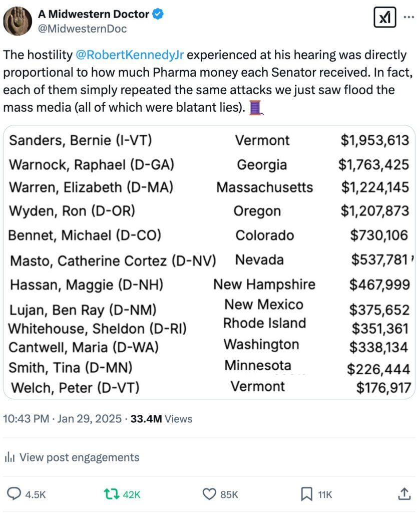Screen dimensions: 420x513
Task: Click the blue verified checkmark badge
Action: [x=158, y=14]
